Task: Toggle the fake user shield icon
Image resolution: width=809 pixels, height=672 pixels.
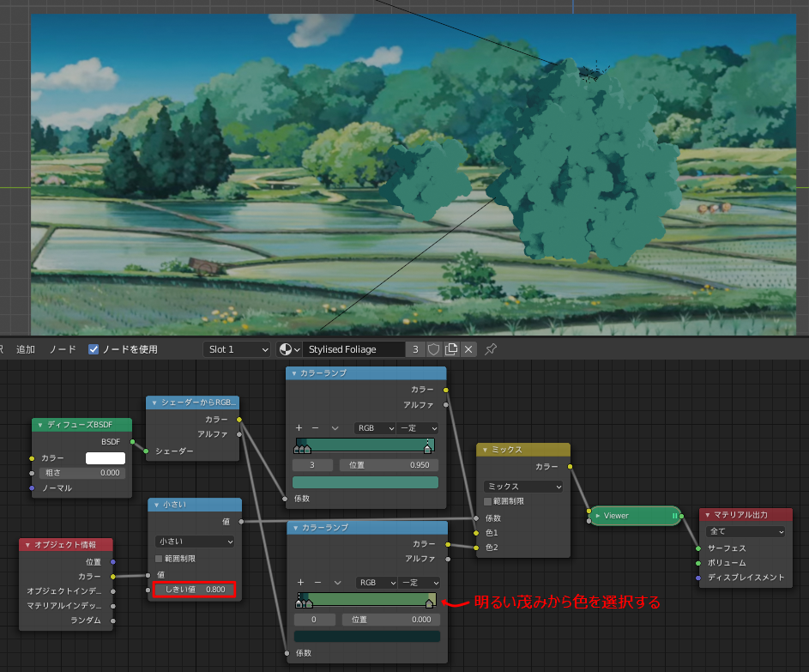Action: (434, 349)
